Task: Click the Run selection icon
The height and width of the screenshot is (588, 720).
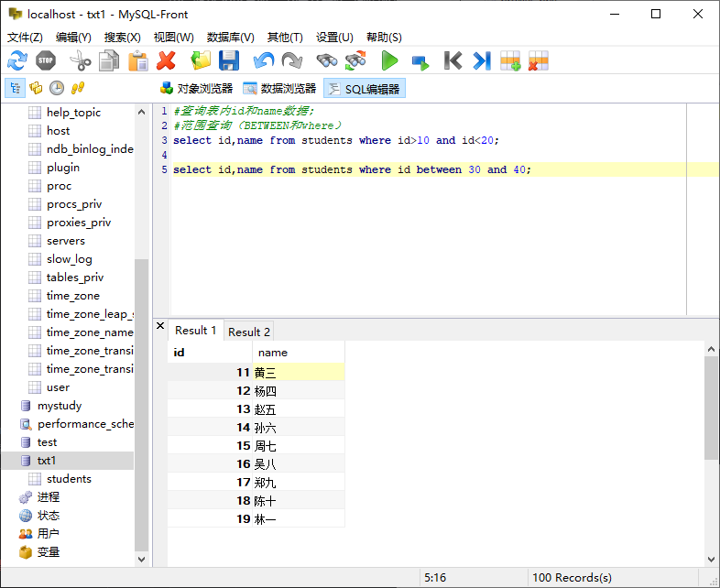Action: tap(420, 62)
